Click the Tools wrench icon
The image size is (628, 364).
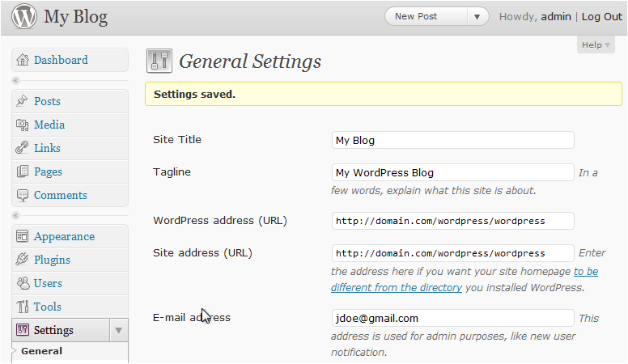pos(23,307)
